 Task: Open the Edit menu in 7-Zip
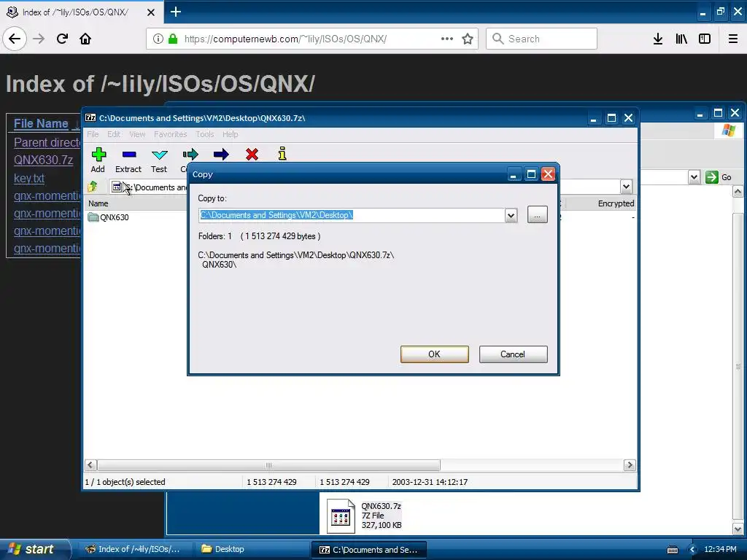click(x=114, y=134)
